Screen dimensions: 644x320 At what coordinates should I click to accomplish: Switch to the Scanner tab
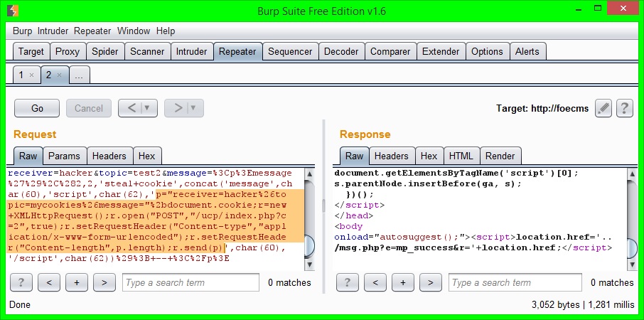(x=147, y=52)
